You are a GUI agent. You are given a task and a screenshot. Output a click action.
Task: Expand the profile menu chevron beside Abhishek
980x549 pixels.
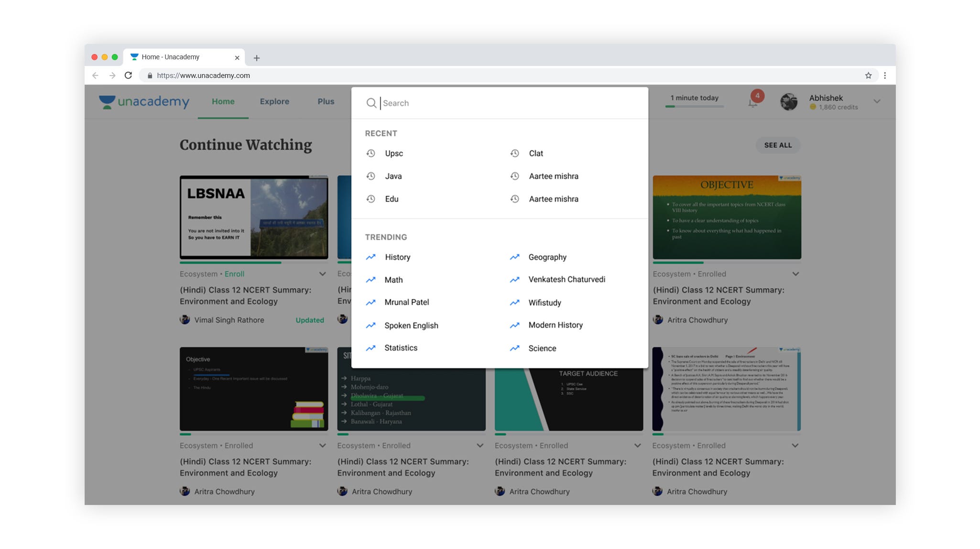pyautogui.click(x=877, y=101)
